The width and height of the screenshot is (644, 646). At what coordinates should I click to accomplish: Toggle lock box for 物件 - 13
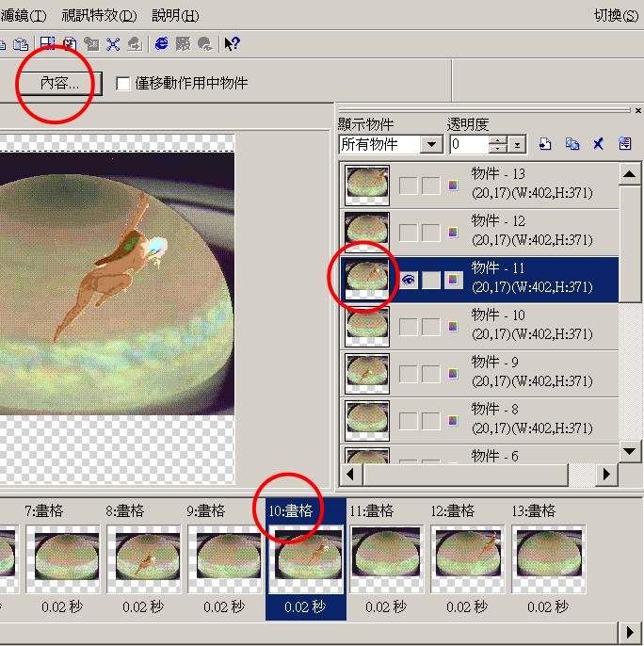tap(431, 186)
